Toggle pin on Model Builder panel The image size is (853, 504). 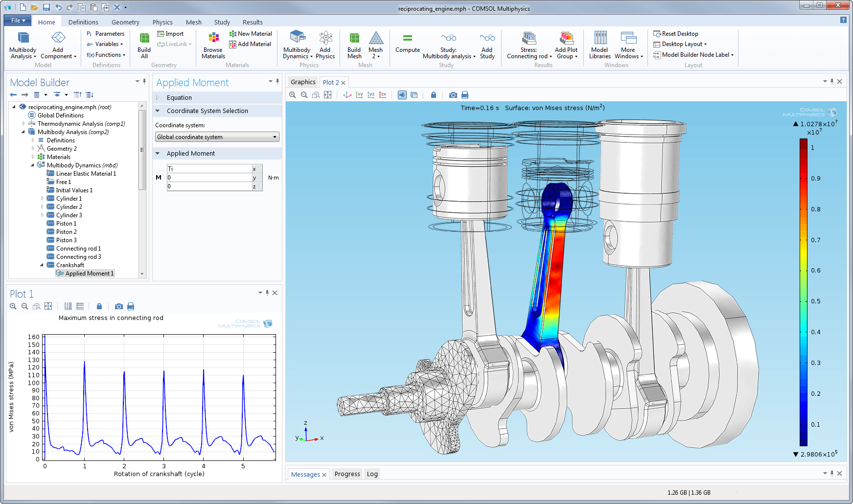[144, 81]
